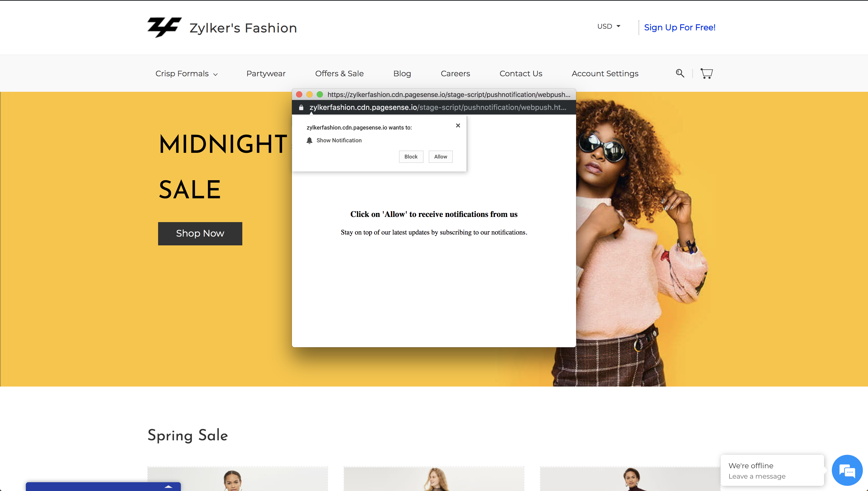Viewport: 868px width, 491px height.
Task: Click the green maximize dot on popup
Action: coord(320,94)
